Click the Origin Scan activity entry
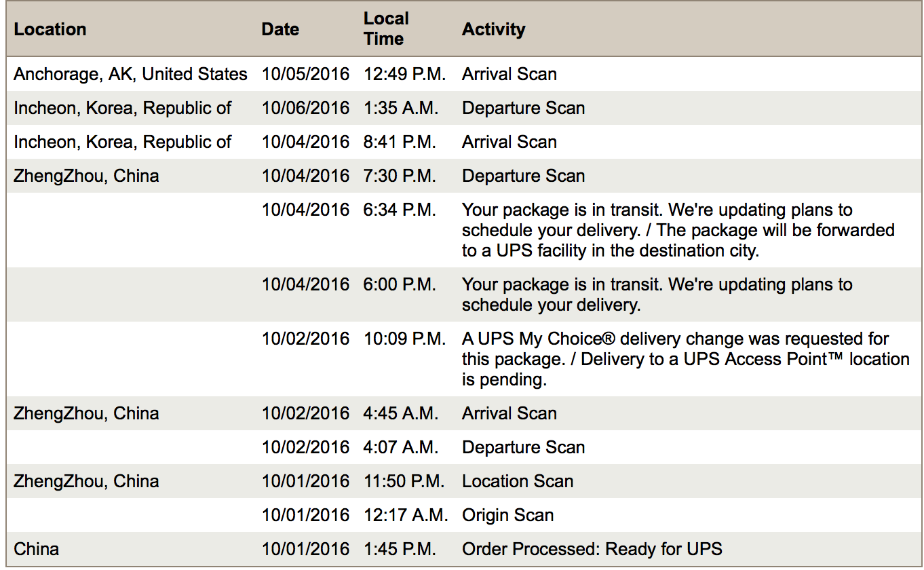 507,515
